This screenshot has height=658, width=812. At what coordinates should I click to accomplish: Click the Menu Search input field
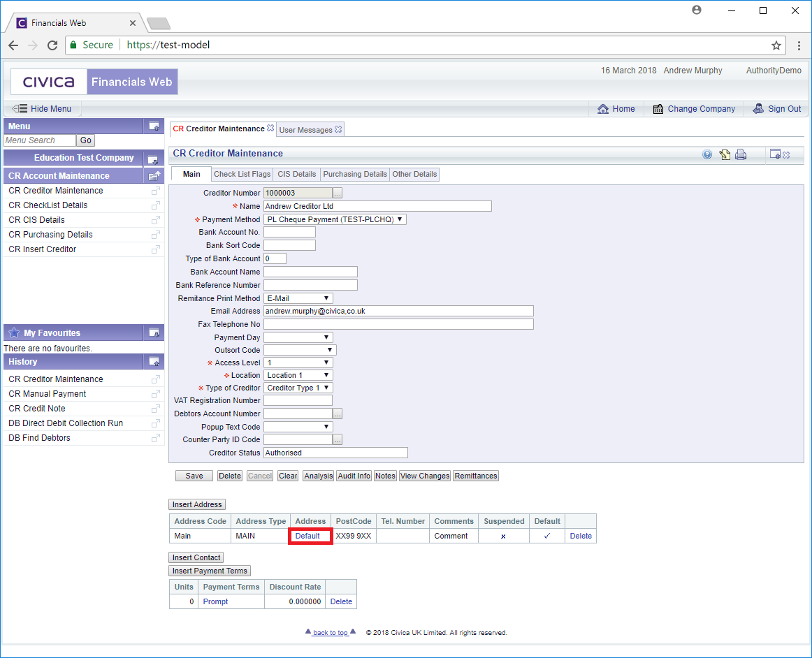point(40,140)
